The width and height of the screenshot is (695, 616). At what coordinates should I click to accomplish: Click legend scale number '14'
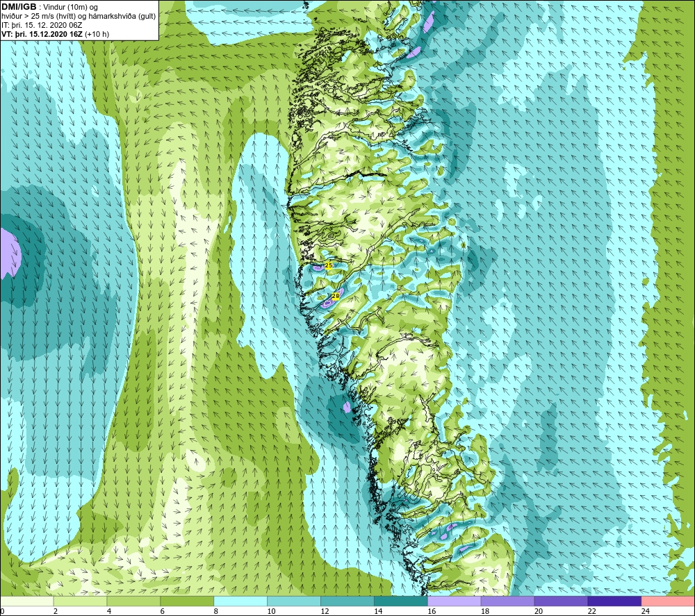tap(378, 611)
